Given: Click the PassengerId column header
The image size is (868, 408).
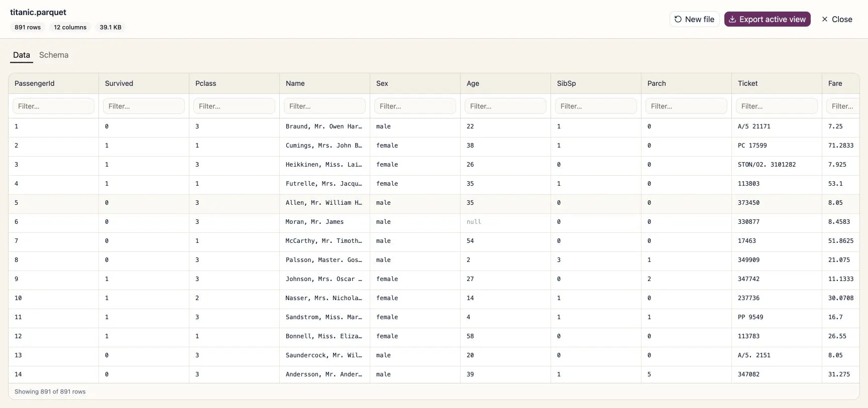Looking at the screenshot, I should coord(54,83).
